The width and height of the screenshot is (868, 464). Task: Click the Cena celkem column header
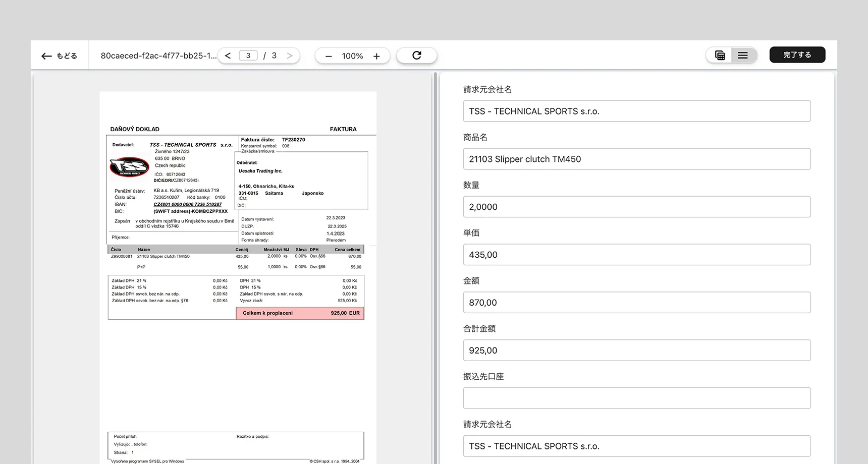point(348,250)
